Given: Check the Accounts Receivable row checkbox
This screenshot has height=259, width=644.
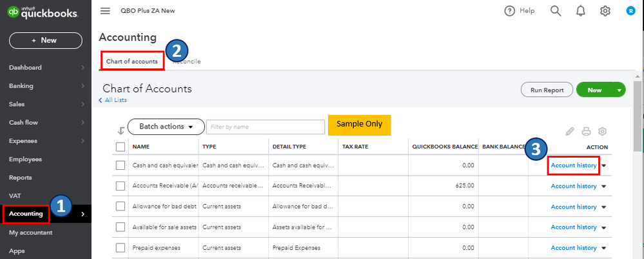Looking at the screenshot, I should pos(120,186).
